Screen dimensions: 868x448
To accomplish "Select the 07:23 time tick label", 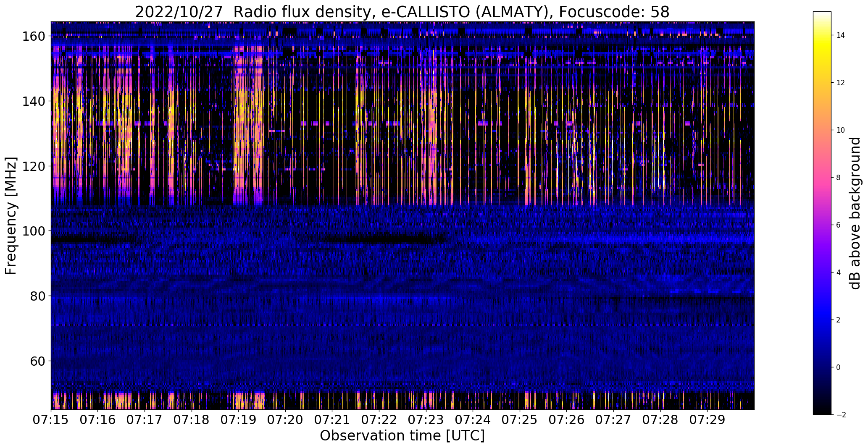I will (x=426, y=420).
